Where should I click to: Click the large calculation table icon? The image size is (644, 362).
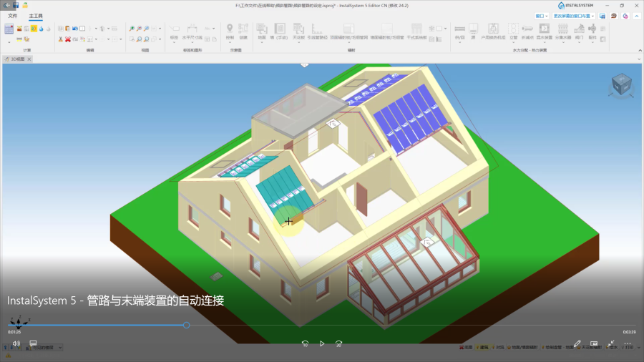coord(9,29)
